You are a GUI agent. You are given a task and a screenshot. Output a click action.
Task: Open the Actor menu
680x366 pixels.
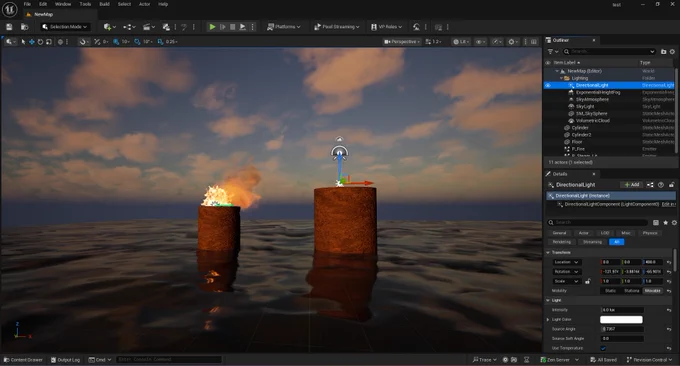click(144, 4)
